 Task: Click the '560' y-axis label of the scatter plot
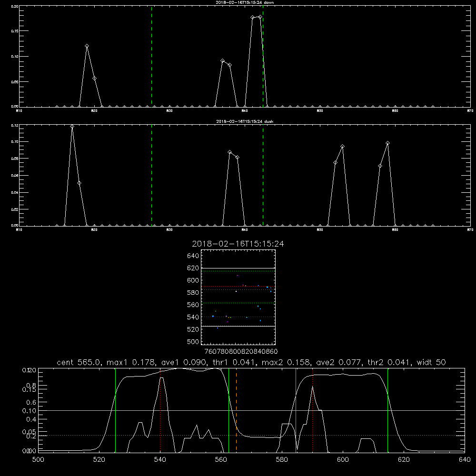tap(193, 305)
